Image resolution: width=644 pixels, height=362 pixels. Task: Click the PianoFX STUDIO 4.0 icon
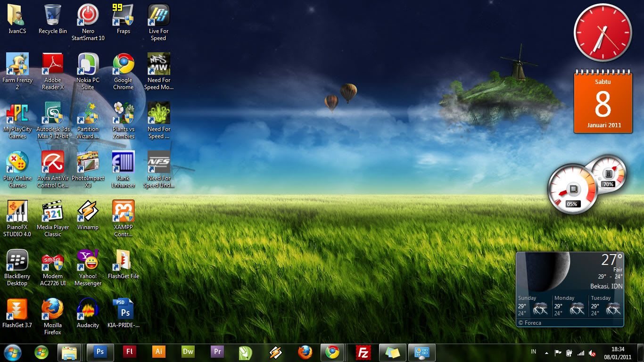click(17, 218)
